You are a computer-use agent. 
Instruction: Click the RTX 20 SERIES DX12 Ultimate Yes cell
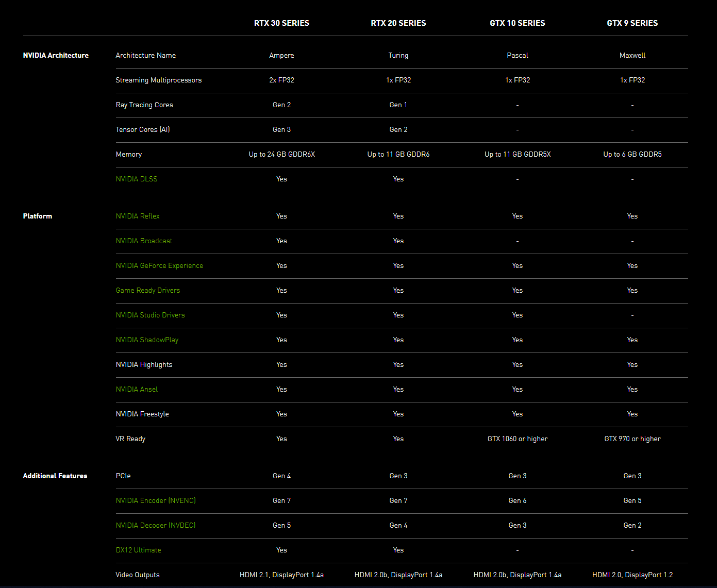(x=398, y=550)
